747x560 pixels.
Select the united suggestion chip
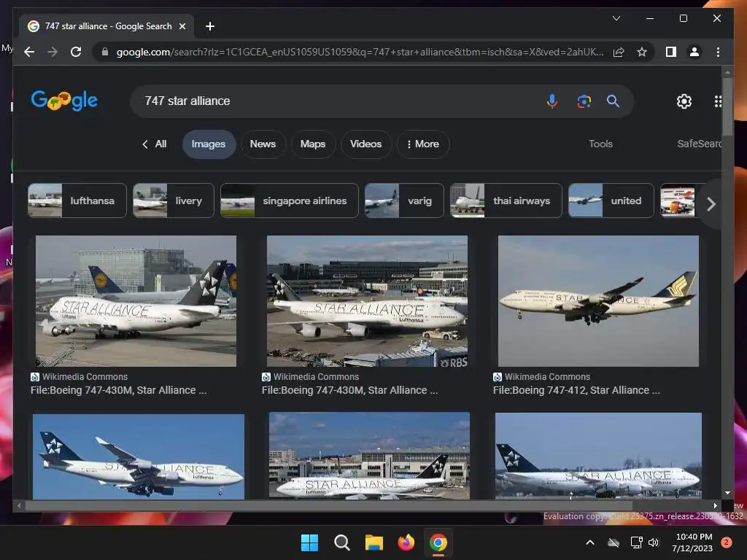(x=611, y=201)
